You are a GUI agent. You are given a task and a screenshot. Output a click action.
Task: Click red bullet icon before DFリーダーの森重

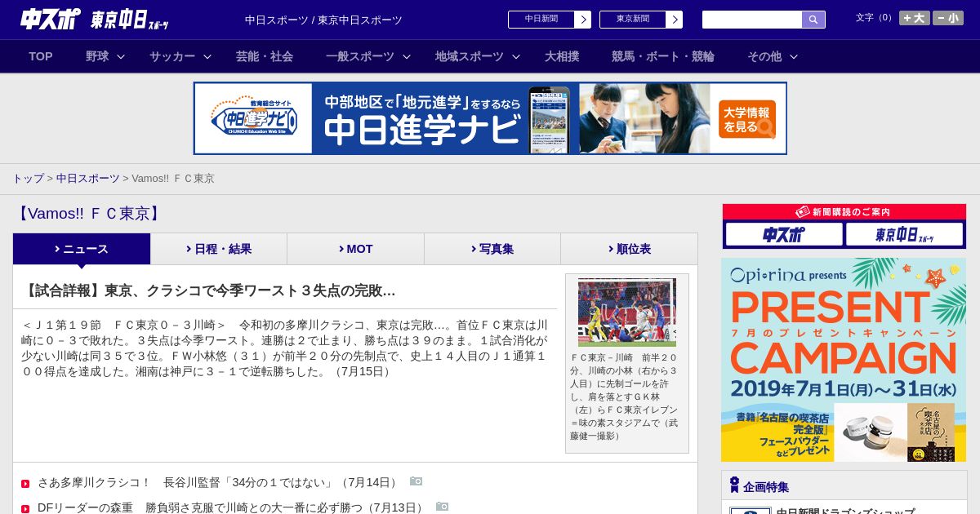click(x=25, y=508)
